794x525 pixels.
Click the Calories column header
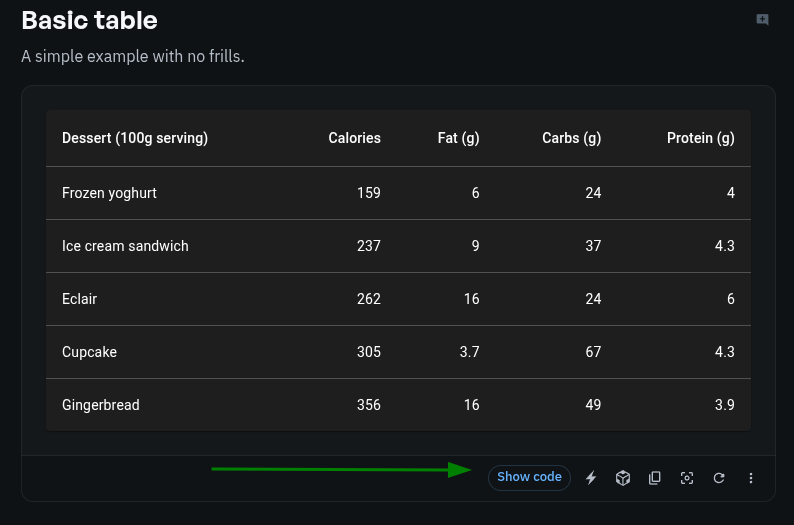(354, 138)
